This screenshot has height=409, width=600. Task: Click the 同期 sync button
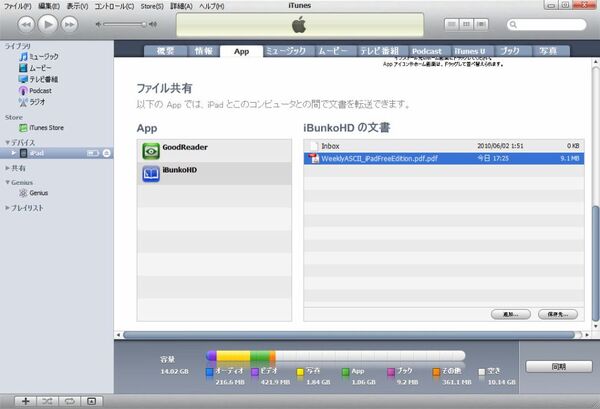coord(559,367)
